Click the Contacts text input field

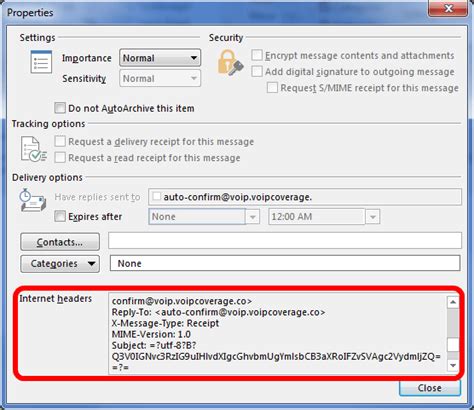pyautogui.click(x=285, y=240)
